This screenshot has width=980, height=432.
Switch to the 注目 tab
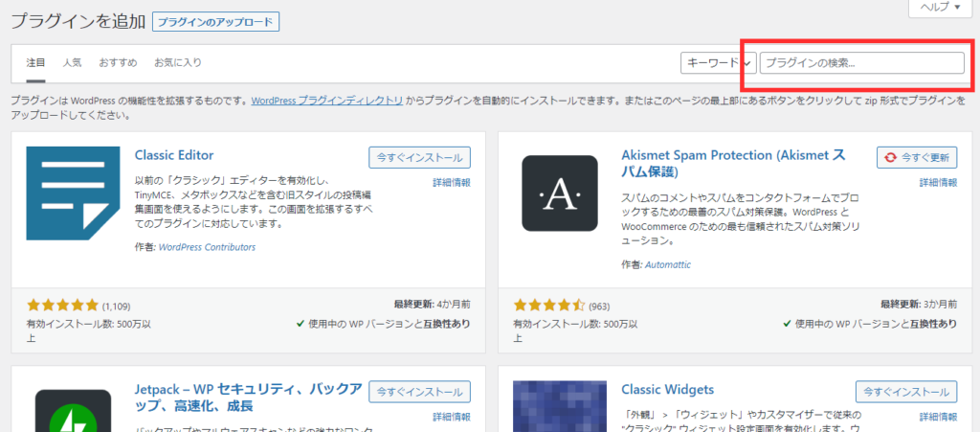point(35,62)
